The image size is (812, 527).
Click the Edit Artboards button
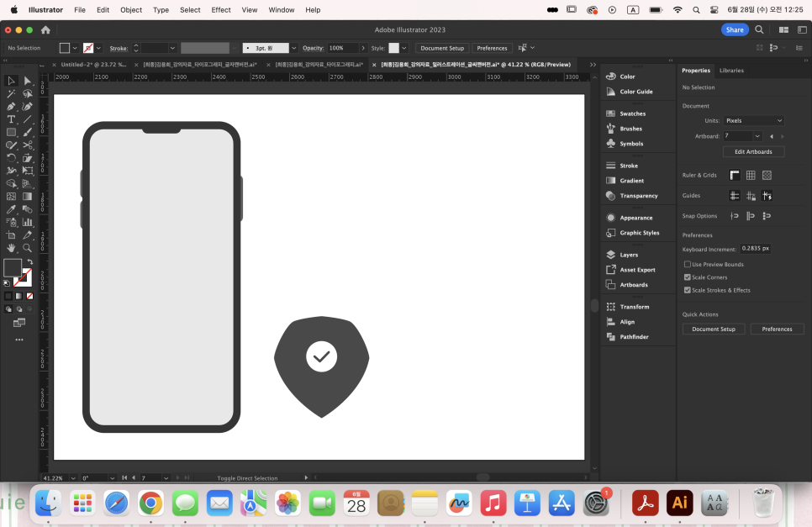[753, 151]
